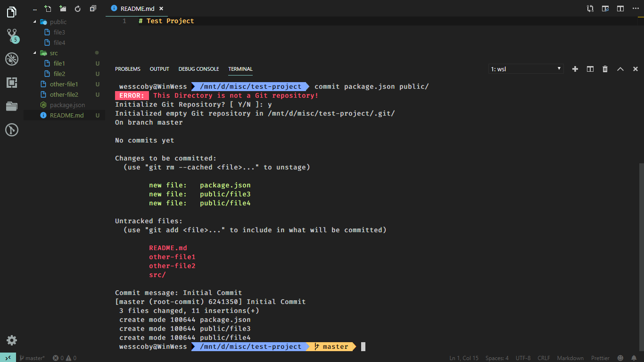644x362 pixels.
Task: Click the terminal cursor at the prompt
Action: [x=363, y=347]
